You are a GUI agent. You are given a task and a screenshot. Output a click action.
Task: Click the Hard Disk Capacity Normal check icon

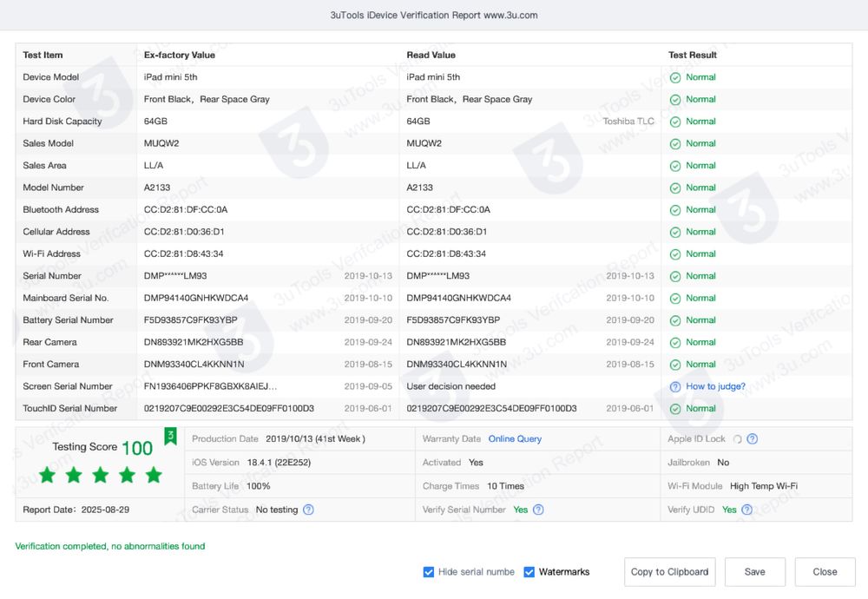coord(674,122)
